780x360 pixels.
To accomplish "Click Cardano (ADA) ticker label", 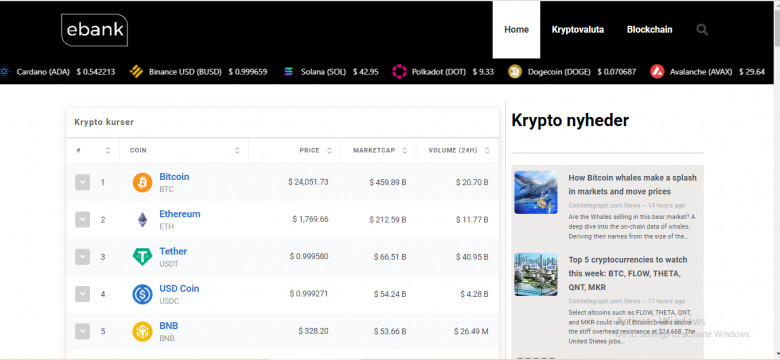I will click(43, 72).
